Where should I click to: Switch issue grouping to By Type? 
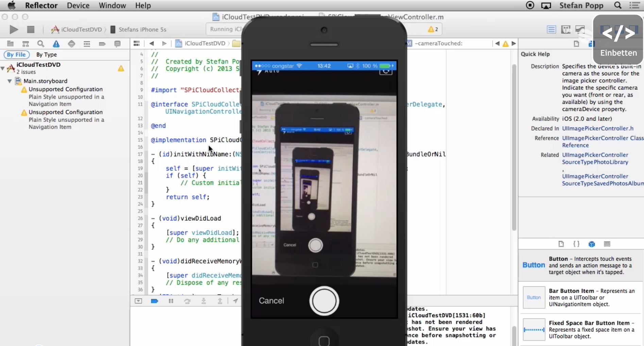point(46,54)
